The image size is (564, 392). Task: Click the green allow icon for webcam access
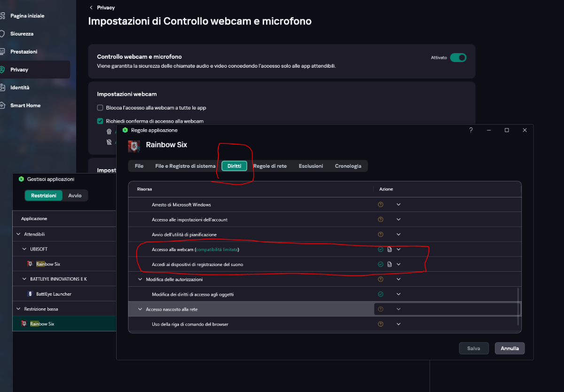(381, 249)
